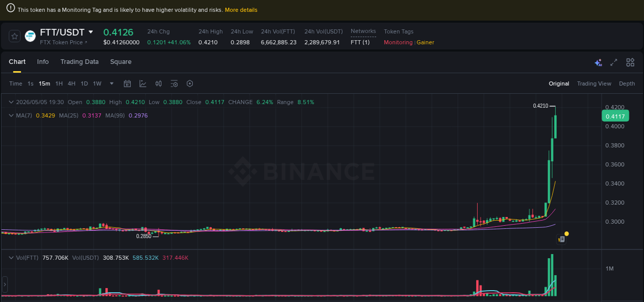Select the 15m interval
Viewport: 644px width, 302px height.
44,83
